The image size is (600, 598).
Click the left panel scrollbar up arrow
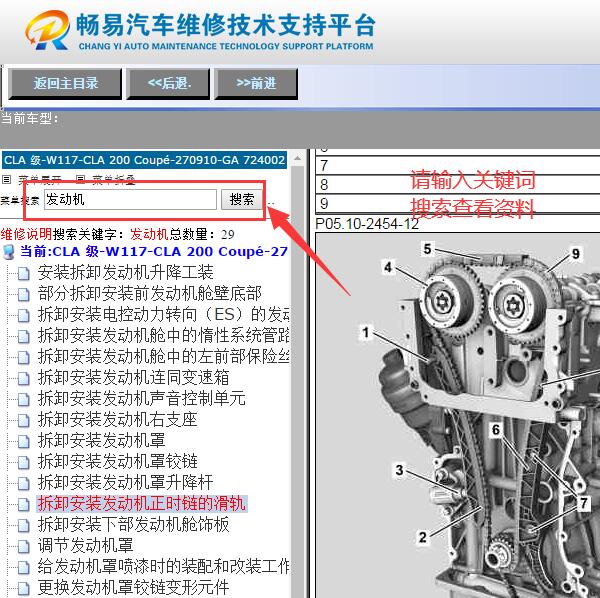click(x=298, y=158)
